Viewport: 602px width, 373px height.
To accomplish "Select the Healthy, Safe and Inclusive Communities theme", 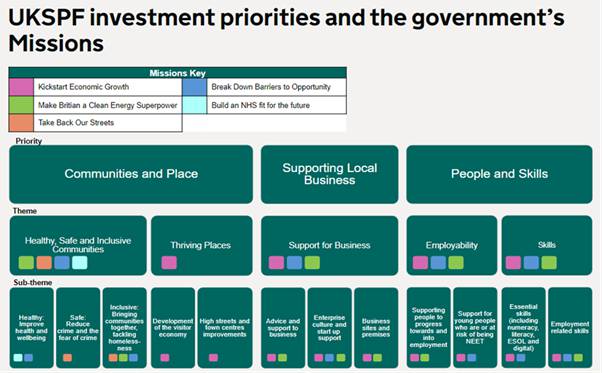I will (x=78, y=245).
